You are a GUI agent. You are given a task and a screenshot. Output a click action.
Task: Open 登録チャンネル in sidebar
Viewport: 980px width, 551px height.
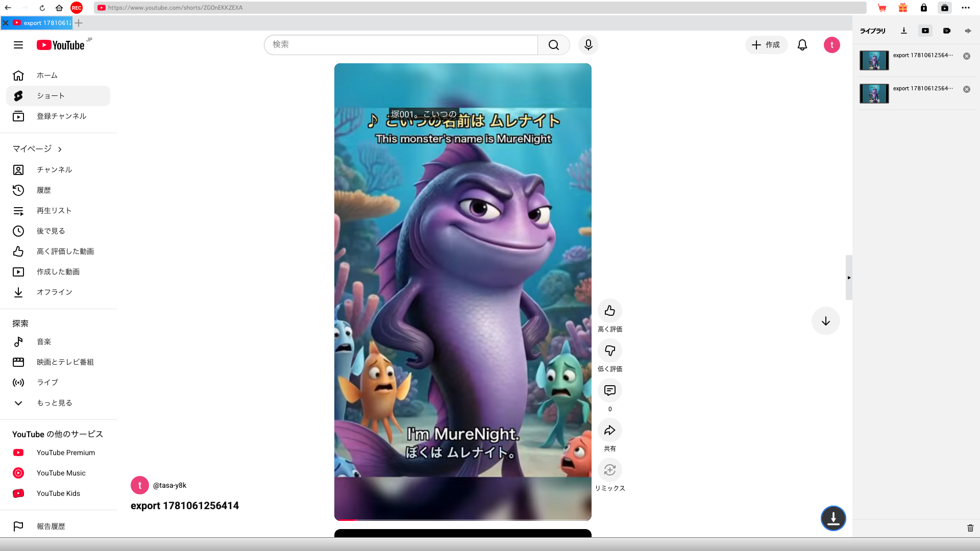58,116
